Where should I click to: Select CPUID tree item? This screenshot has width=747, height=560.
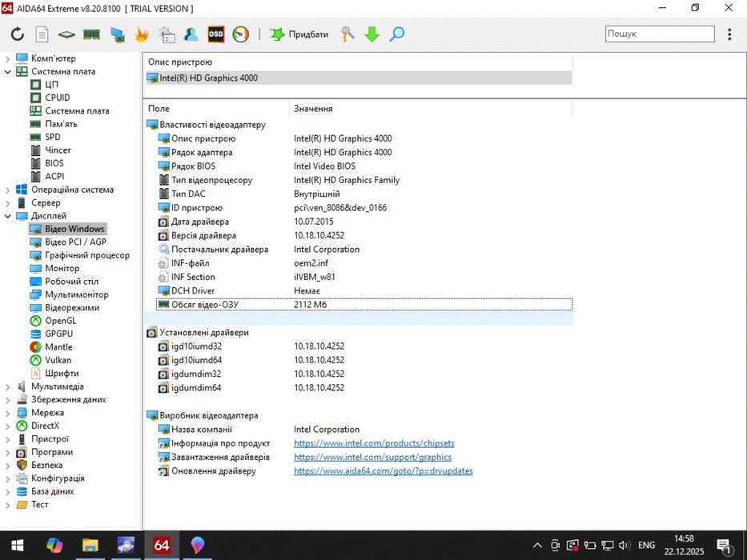(x=58, y=98)
